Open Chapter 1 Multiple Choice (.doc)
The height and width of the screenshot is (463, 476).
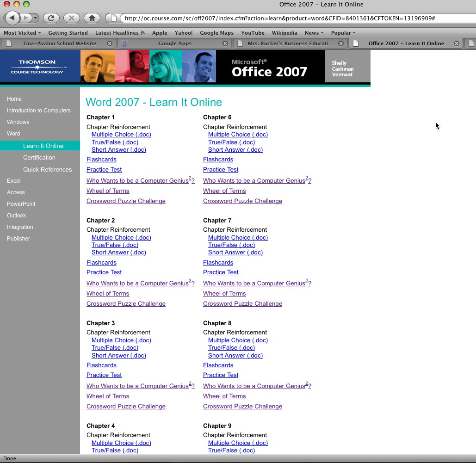(121, 135)
